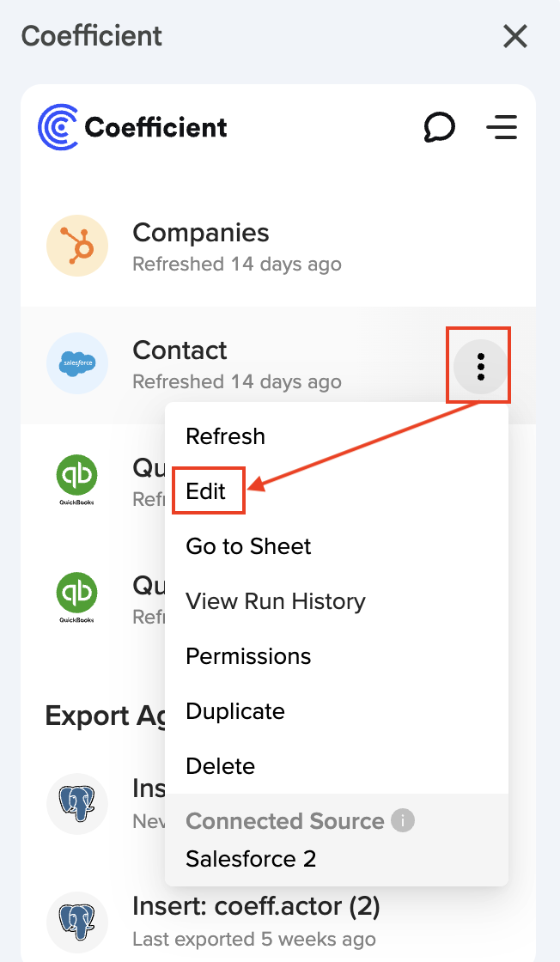Select Refresh from the context menu
Image resolution: width=560 pixels, height=962 pixels.
coord(225,436)
